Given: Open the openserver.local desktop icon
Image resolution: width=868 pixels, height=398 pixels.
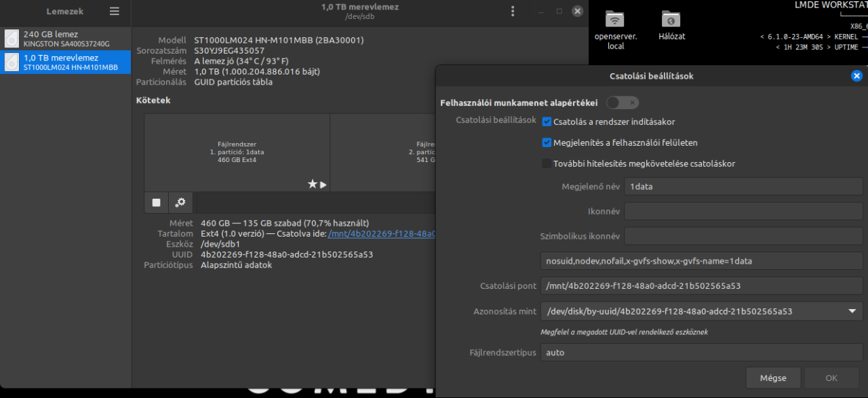Looking at the screenshot, I should [615, 29].
